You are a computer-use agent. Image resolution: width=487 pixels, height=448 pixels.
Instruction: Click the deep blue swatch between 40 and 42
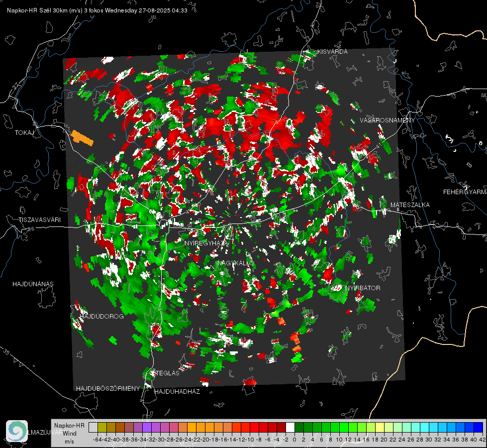pos(478,427)
